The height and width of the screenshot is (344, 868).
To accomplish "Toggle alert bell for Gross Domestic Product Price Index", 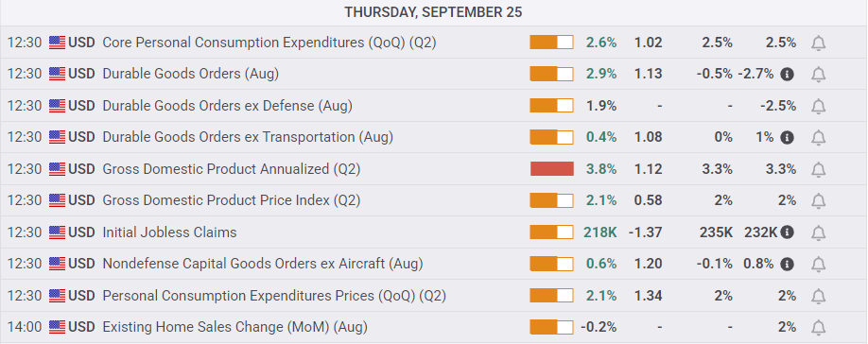I will [818, 200].
